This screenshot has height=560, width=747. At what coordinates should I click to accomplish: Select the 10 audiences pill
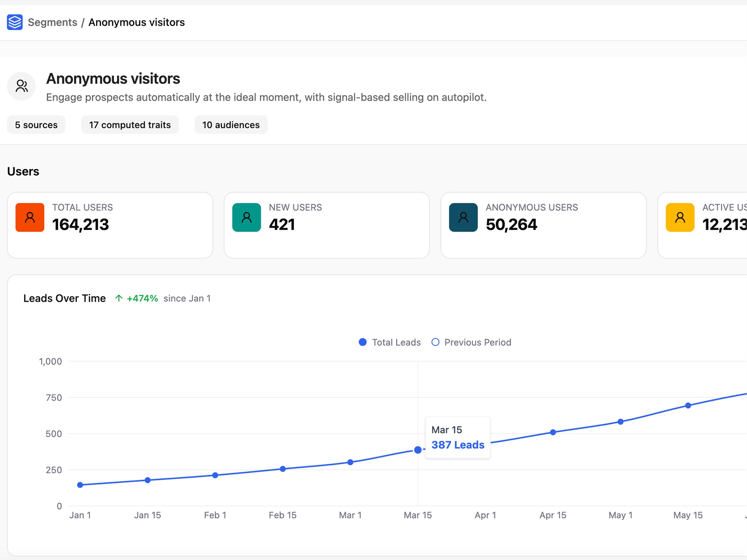tap(231, 125)
